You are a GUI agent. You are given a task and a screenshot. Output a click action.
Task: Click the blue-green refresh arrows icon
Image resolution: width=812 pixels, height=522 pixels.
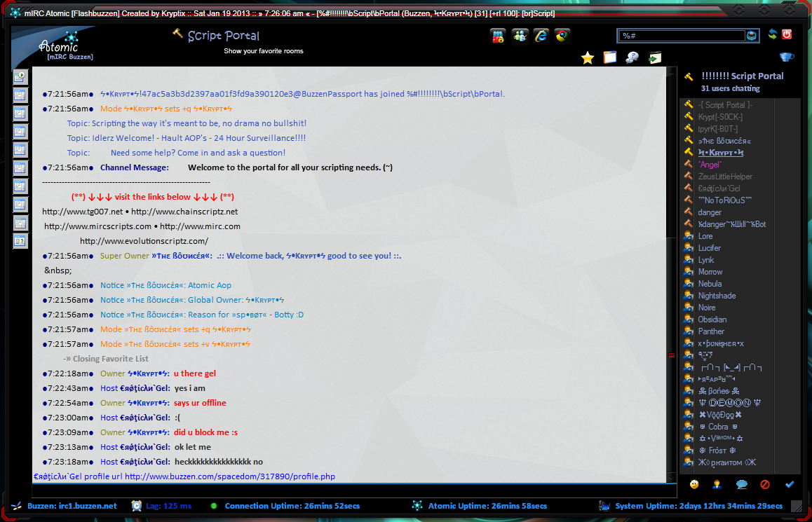[773, 34]
